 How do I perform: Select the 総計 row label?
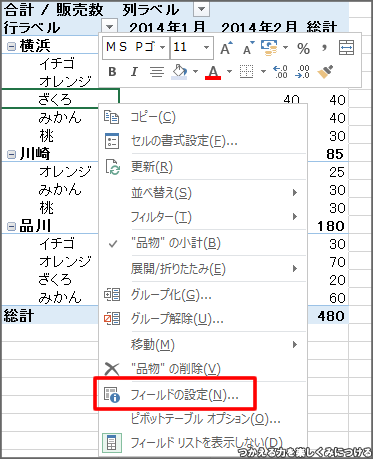click(19, 316)
